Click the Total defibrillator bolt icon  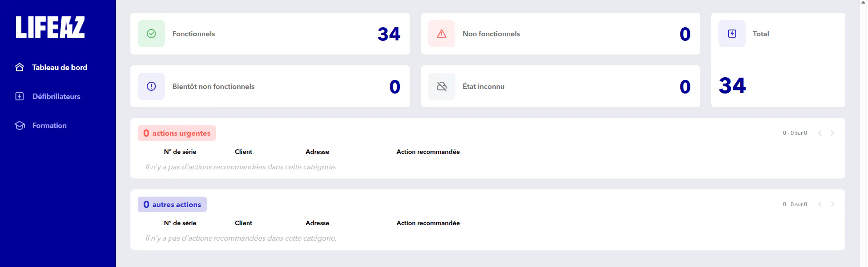[732, 34]
